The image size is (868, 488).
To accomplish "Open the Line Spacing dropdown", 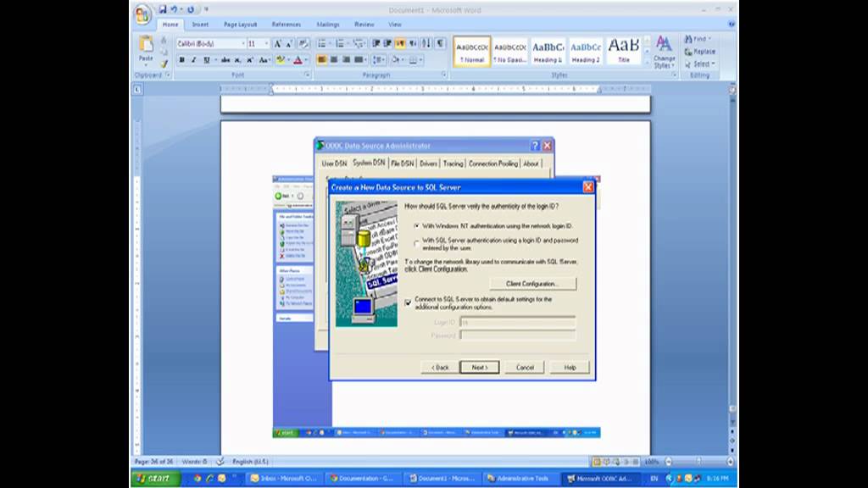I will 379,60.
